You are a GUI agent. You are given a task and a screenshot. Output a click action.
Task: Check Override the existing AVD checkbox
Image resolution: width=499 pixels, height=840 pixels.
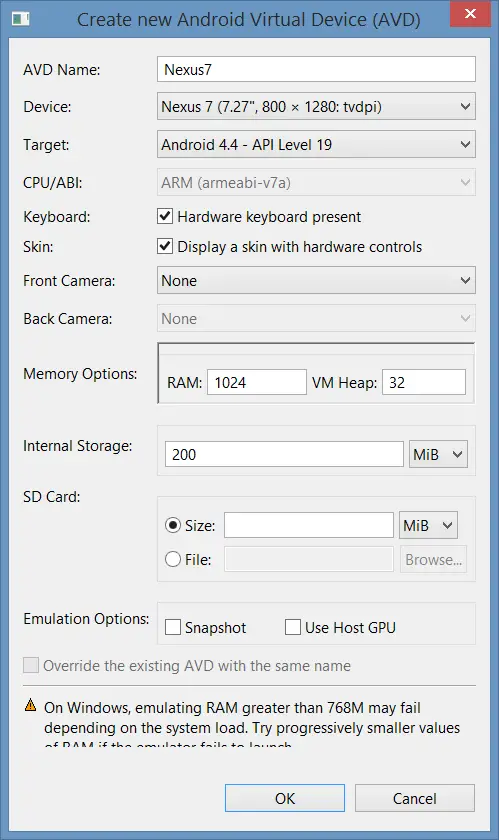[31, 665]
